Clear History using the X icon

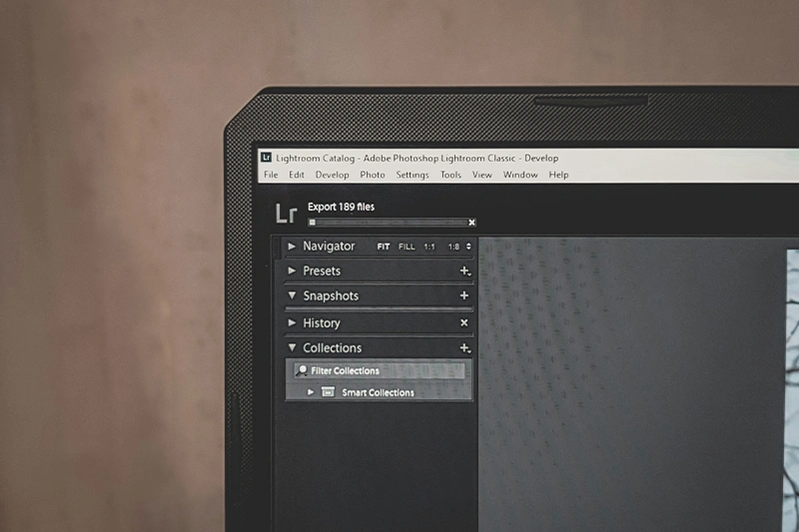464,322
